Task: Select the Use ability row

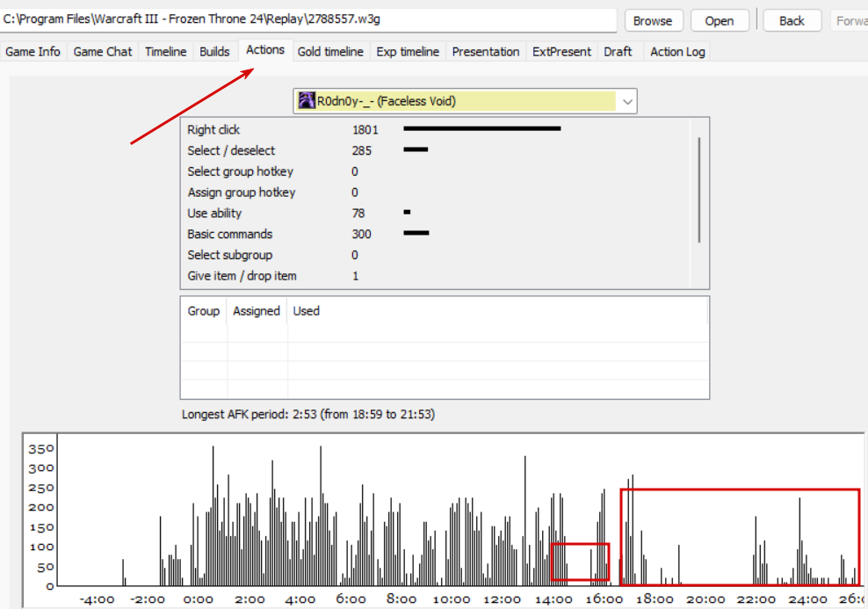Action: point(435,214)
